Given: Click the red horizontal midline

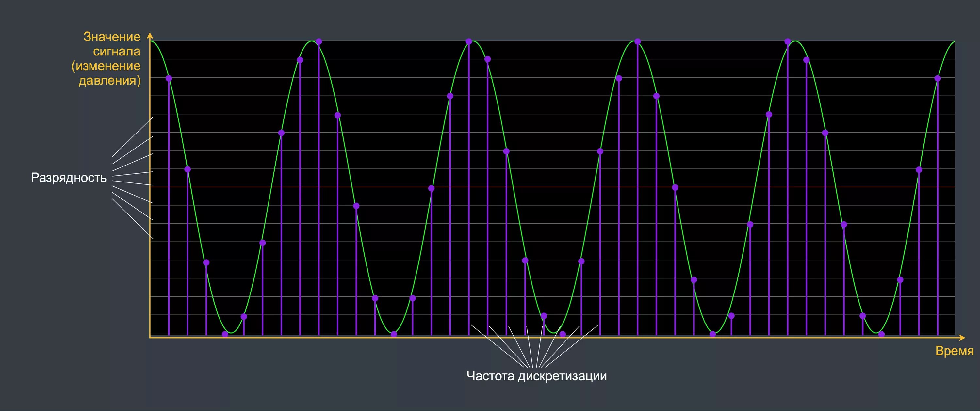Looking at the screenshot, I should tap(552, 187).
